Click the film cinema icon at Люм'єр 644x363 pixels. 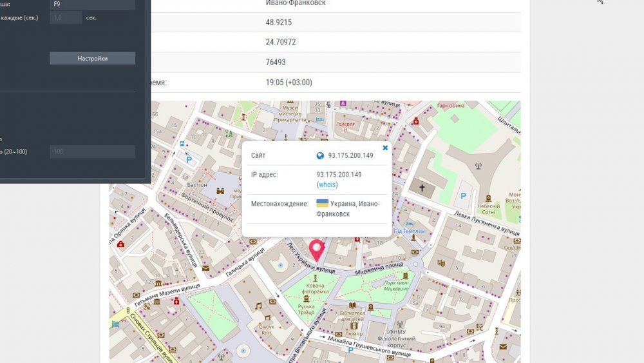(354, 326)
